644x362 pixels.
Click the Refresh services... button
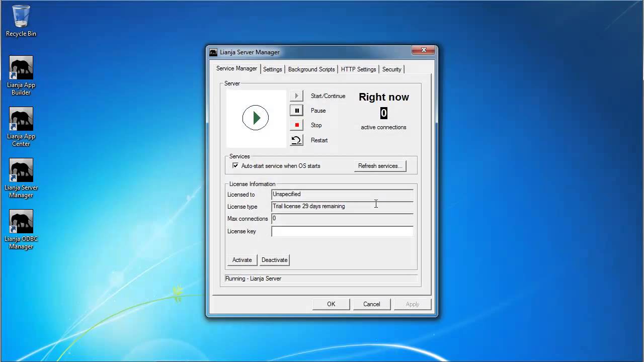point(380,166)
